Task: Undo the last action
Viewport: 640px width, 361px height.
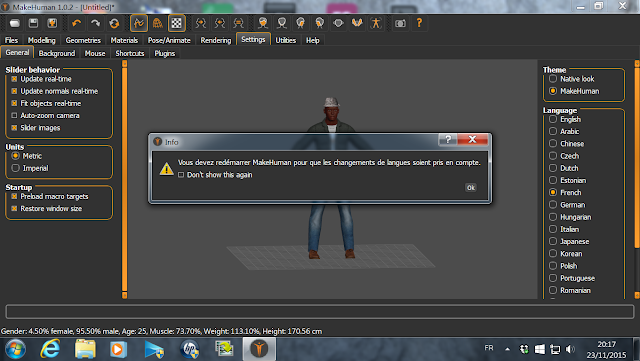Action: coord(76,23)
